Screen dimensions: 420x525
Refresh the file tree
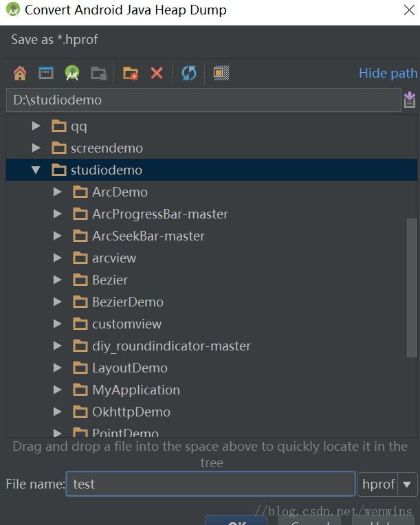[189, 73]
